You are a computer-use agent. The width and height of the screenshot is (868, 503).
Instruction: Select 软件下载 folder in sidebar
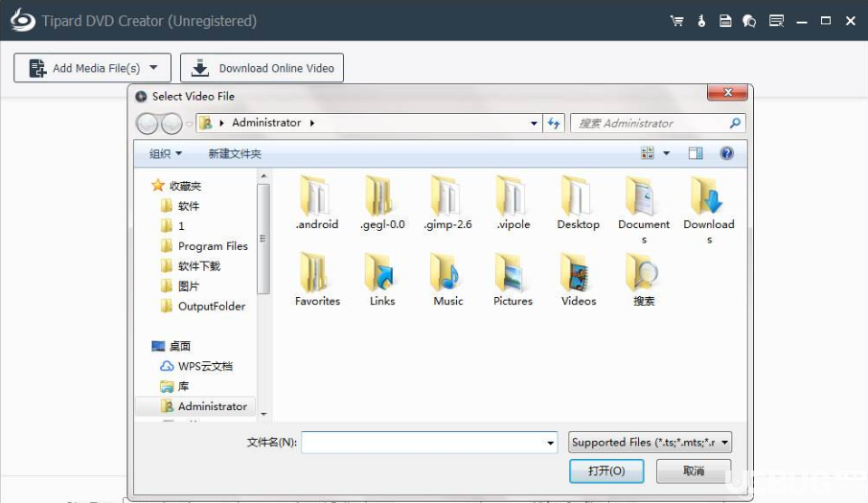191,266
